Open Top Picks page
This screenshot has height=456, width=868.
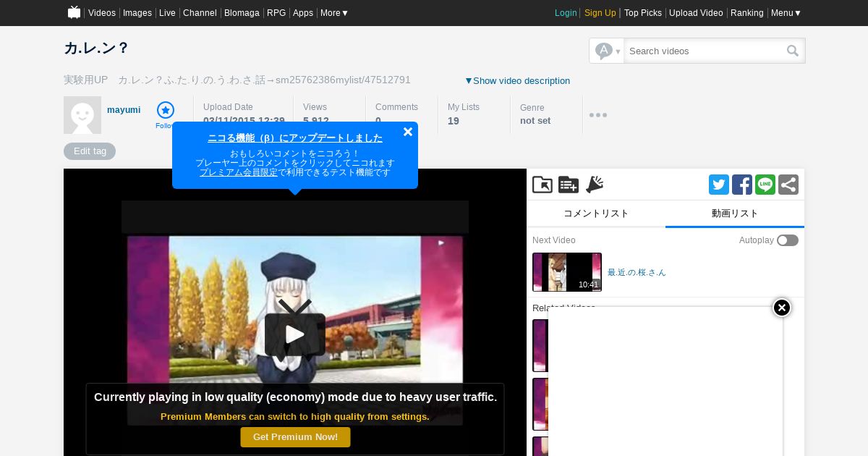tap(643, 13)
